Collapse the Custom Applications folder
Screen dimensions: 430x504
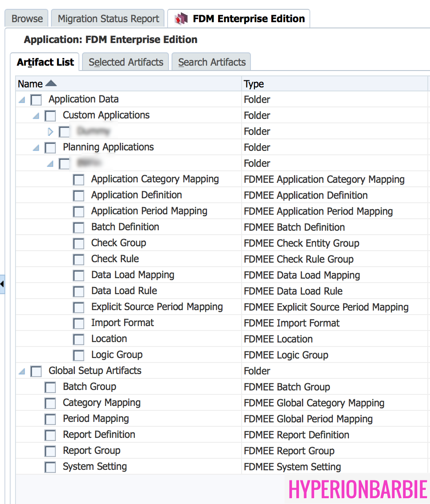[x=36, y=116]
